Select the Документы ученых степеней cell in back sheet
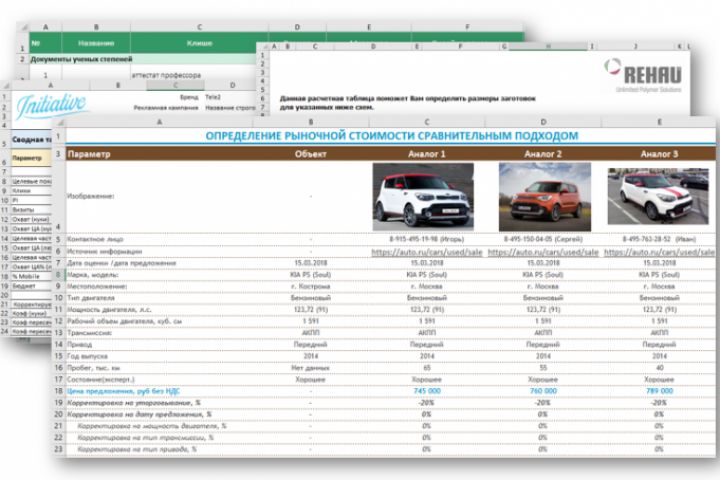Viewport: 720px width, 480px height. (81, 59)
